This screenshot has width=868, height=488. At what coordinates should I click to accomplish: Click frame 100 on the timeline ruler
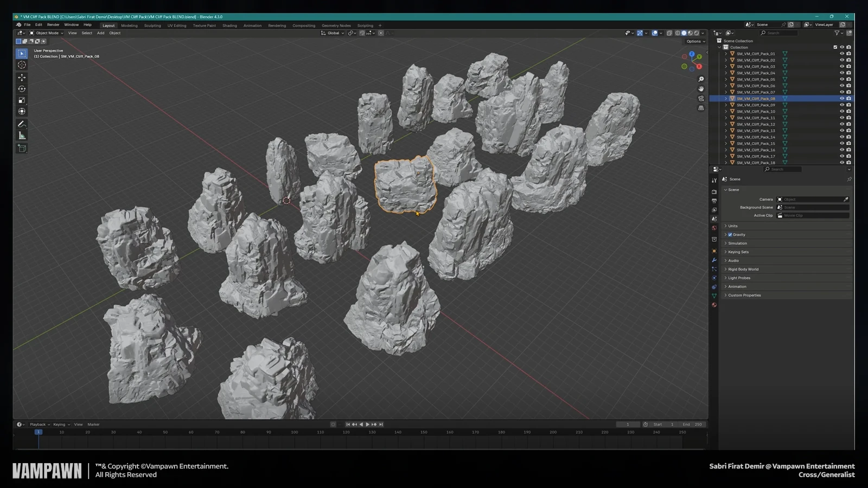click(294, 432)
